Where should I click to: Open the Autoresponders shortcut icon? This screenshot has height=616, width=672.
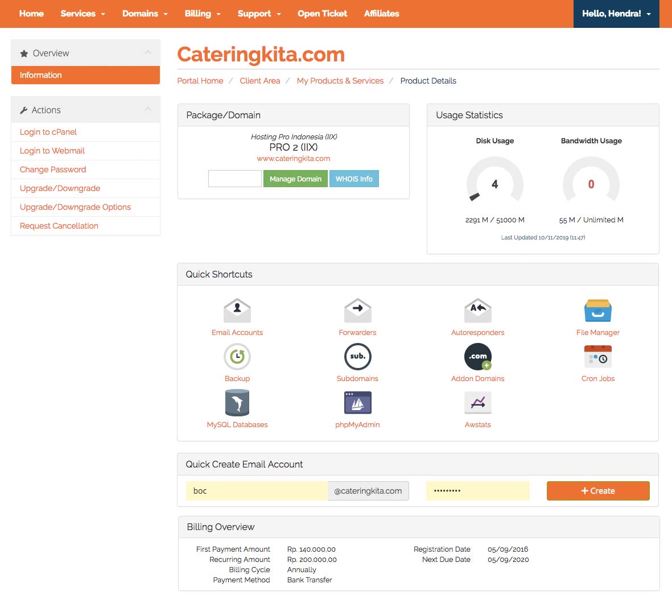[x=477, y=311]
